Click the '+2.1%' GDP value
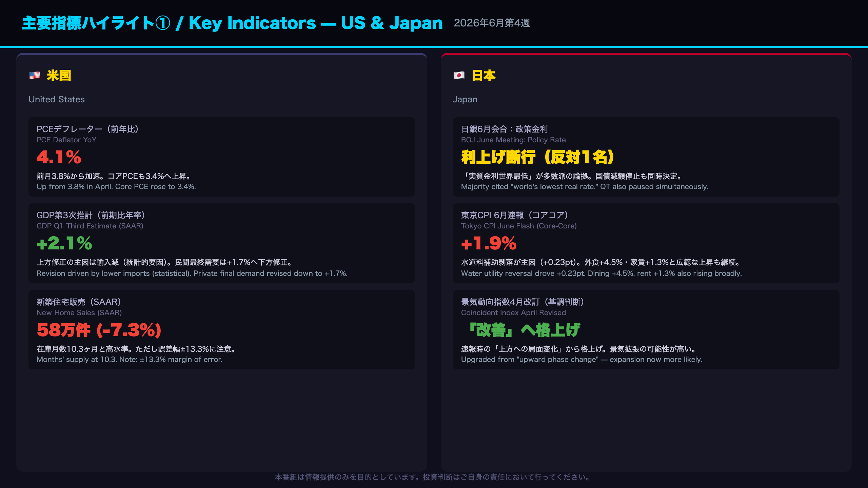Screen dimensions: 868x488 tap(64, 243)
